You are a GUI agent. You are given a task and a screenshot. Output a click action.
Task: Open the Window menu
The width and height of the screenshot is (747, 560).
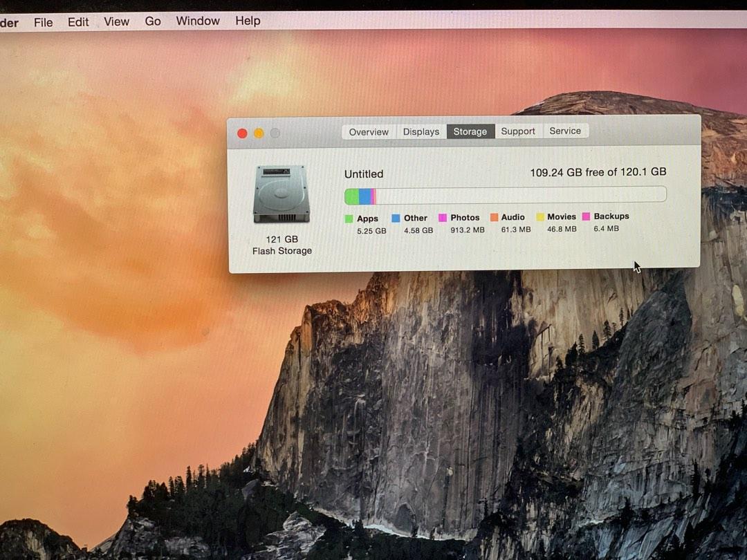[x=198, y=21]
